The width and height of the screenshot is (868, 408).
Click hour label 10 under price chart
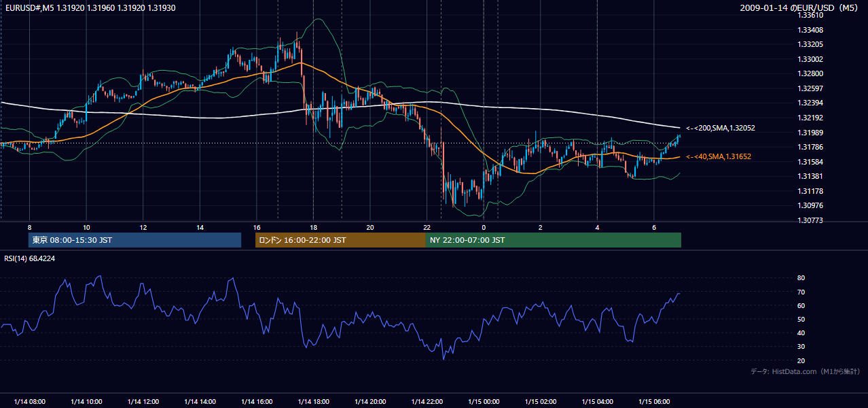[x=86, y=227]
